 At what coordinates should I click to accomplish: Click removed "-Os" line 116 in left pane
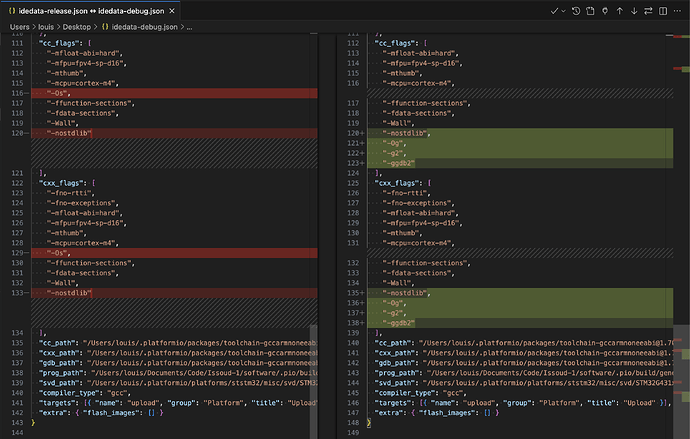[56, 93]
